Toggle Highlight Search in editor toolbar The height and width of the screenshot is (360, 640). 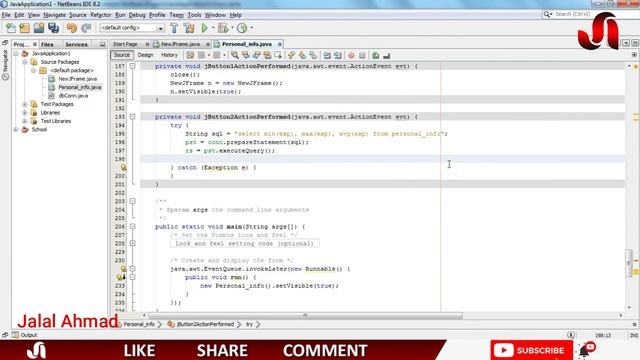(x=267, y=55)
